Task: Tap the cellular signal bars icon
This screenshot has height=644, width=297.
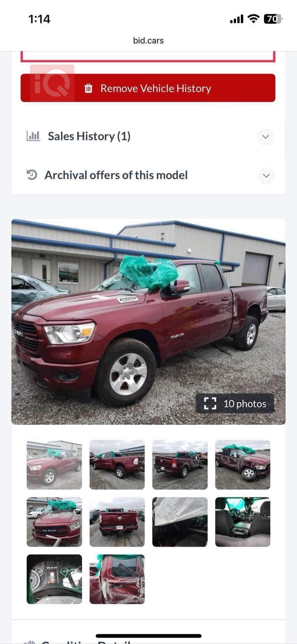Action: [237, 19]
